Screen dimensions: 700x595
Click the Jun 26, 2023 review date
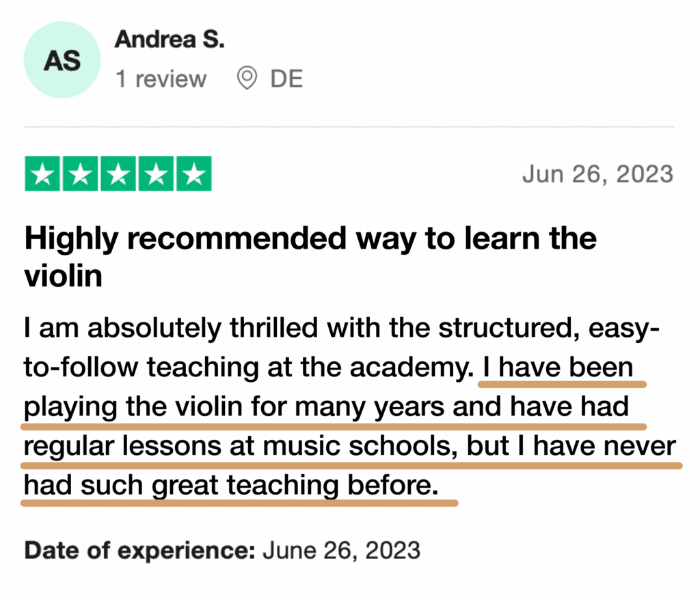click(x=597, y=174)
